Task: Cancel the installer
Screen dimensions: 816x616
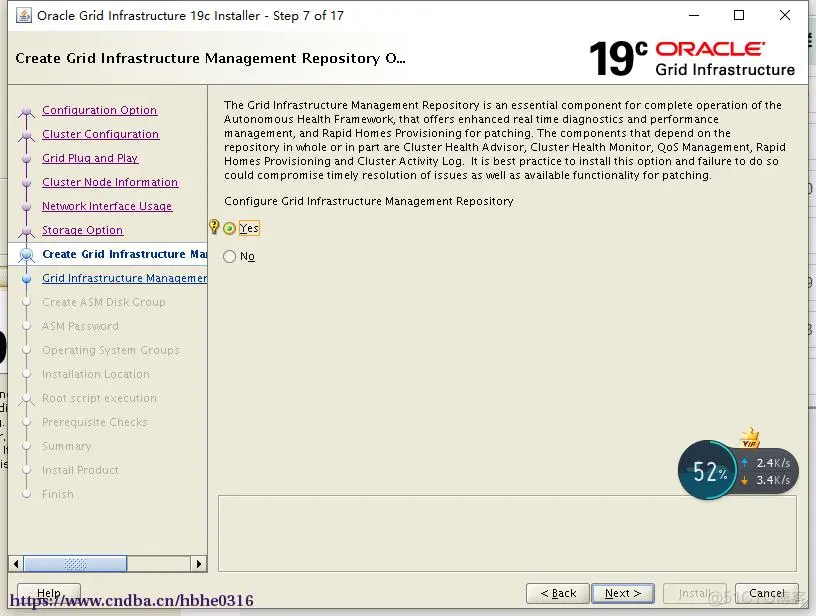Action: (767, 593)
